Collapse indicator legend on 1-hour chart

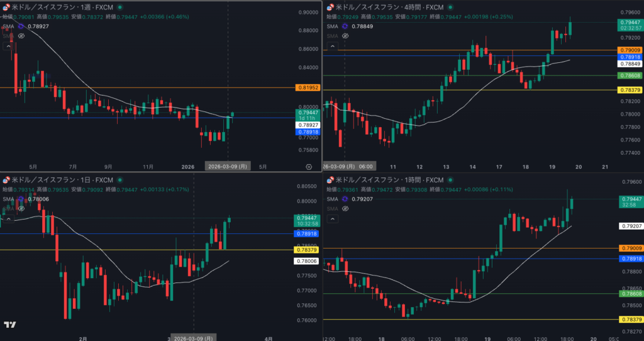[x=332, y=219]
